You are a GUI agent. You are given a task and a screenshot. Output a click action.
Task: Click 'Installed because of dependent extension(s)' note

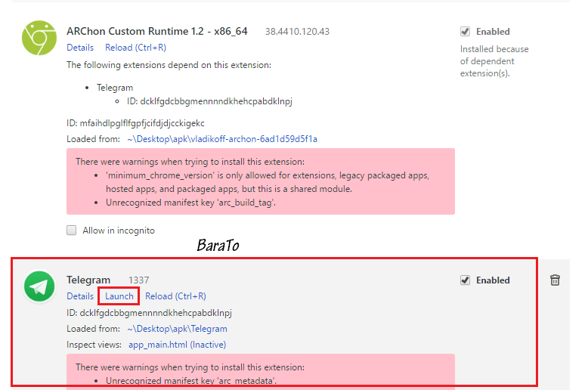click(x=494, y=61)
